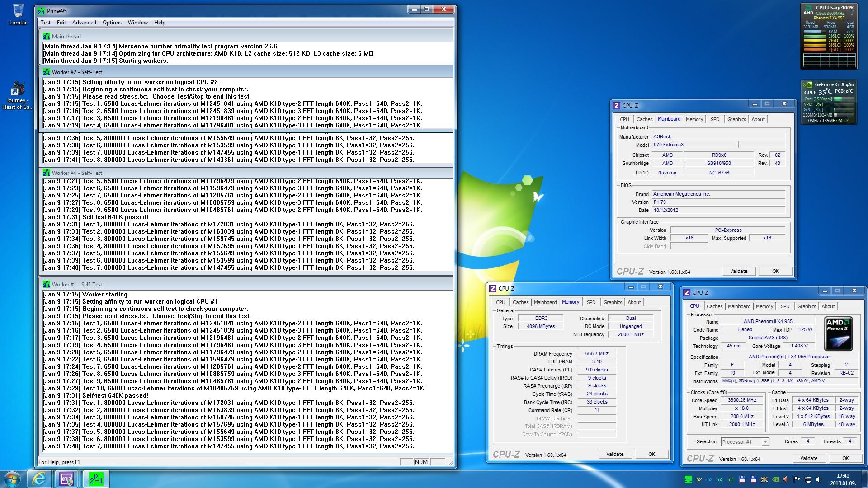Open the Windows Start menu orb

12,479
